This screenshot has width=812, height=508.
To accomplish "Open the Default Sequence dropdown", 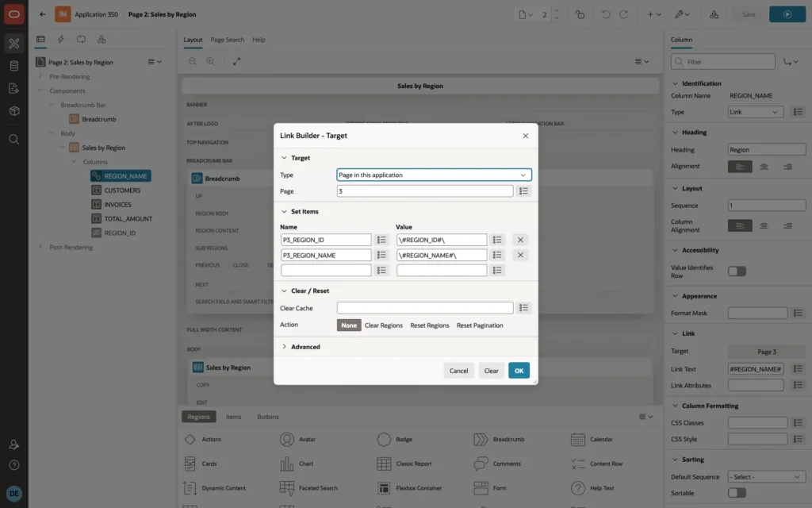I will pyautogui.click(x=767, y=477).
